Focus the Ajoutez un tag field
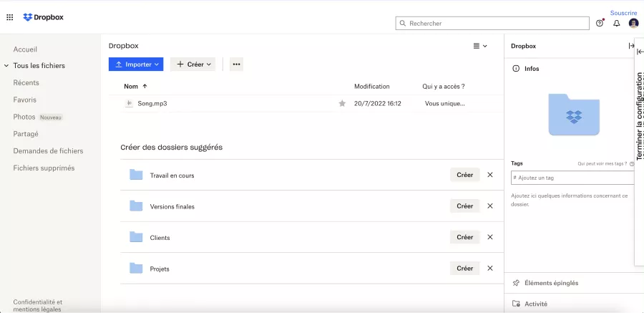This screenshot has width=644, height=313. [x=572, y=178]
